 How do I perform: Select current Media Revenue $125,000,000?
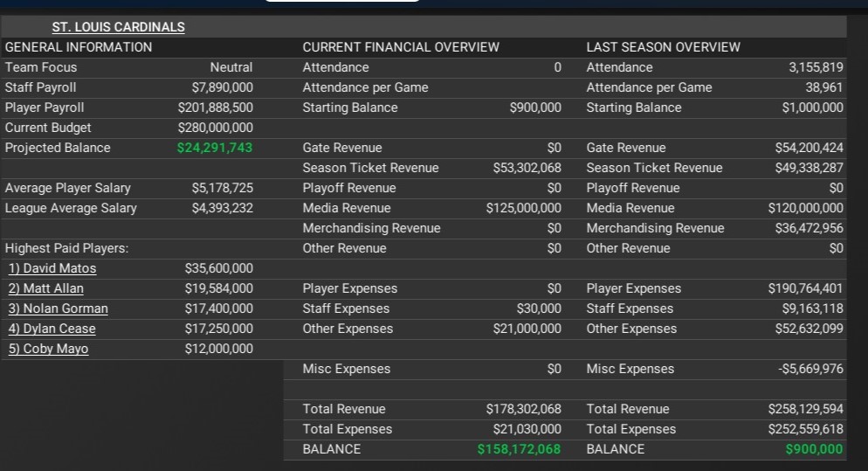[524, 208]
